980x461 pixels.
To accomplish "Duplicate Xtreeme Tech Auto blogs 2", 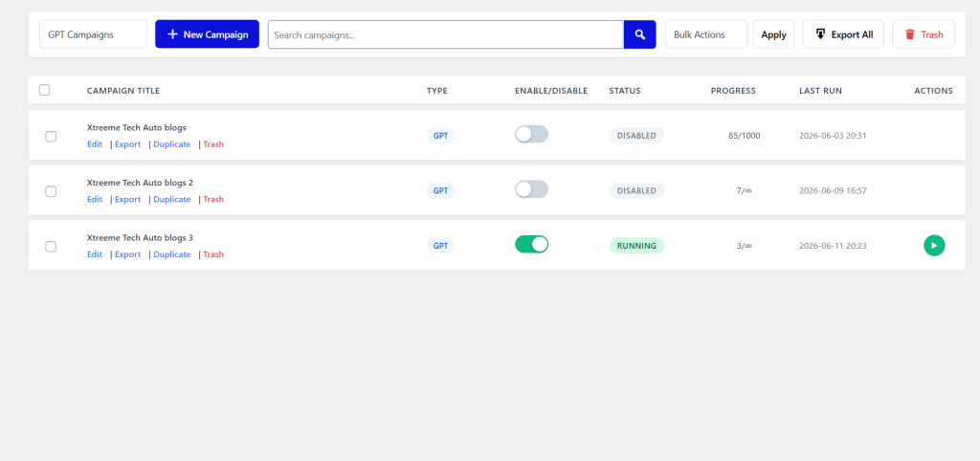I will point(172,199).
